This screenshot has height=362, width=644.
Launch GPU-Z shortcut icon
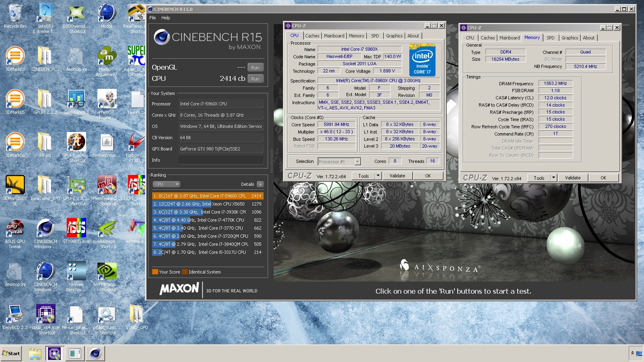pos(76,190)
